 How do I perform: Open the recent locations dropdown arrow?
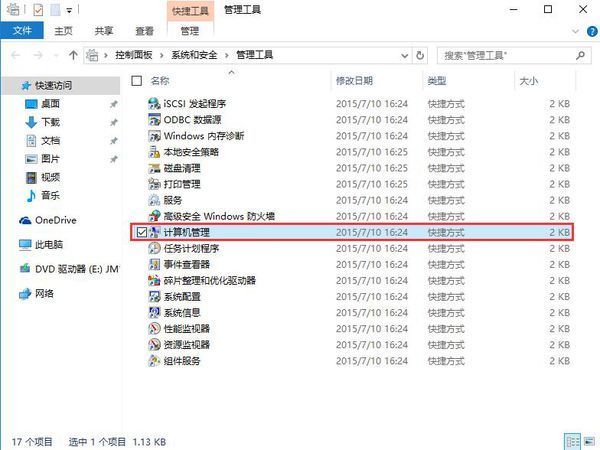click(56, 56)
